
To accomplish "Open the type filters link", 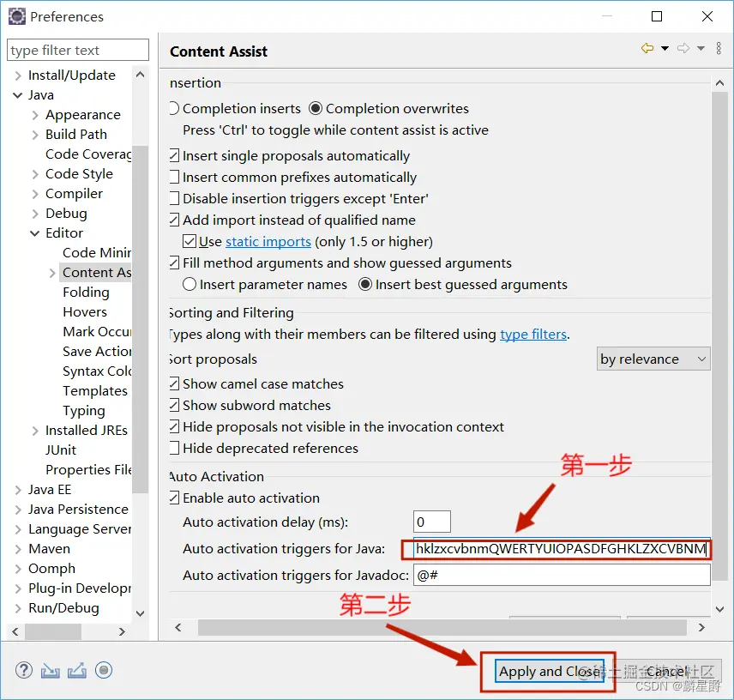I will point(533,335).
